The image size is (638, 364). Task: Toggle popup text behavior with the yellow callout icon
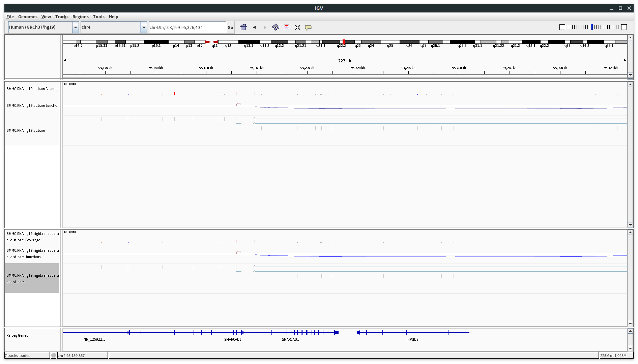coord(308,27)
